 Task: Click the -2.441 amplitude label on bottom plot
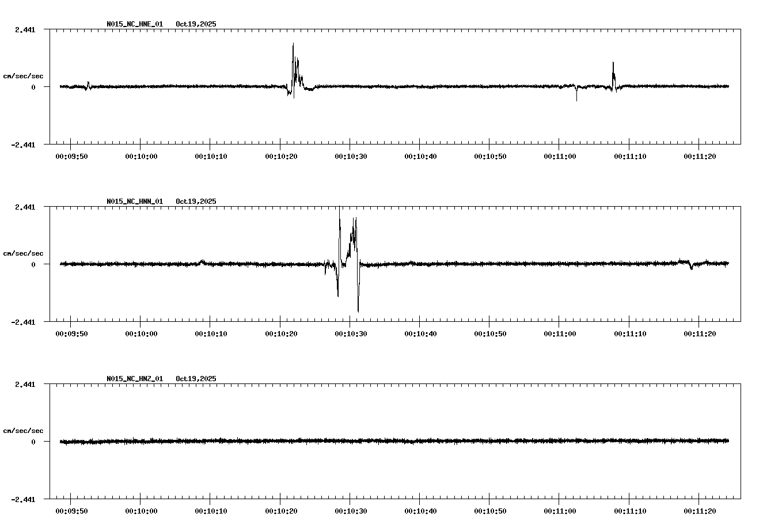(x=22, y=500)
